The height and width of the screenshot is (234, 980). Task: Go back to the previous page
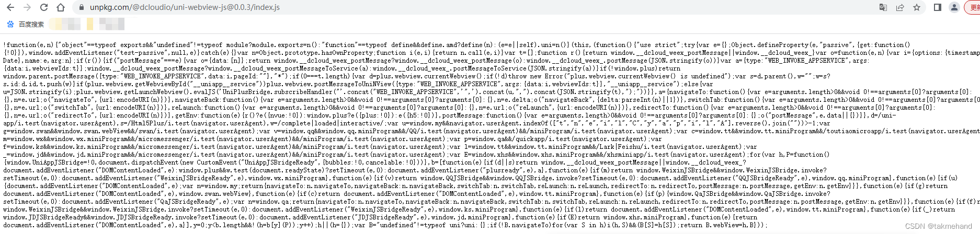click(x=11, y=7)
